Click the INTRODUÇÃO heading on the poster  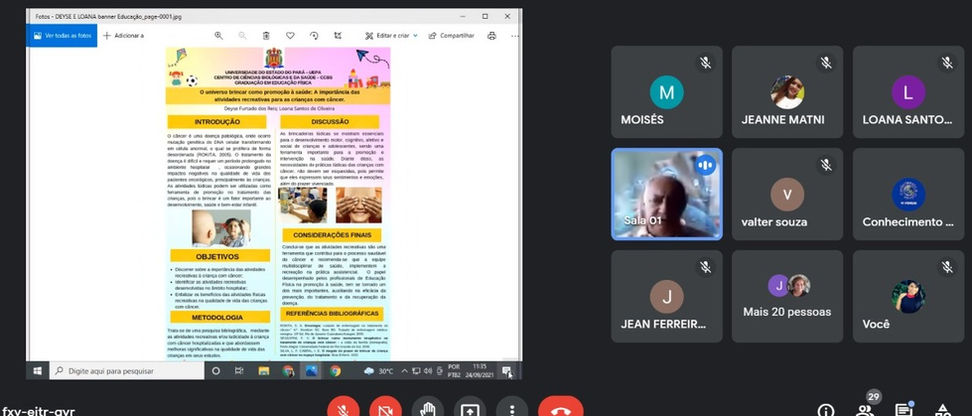coord(217,122)
